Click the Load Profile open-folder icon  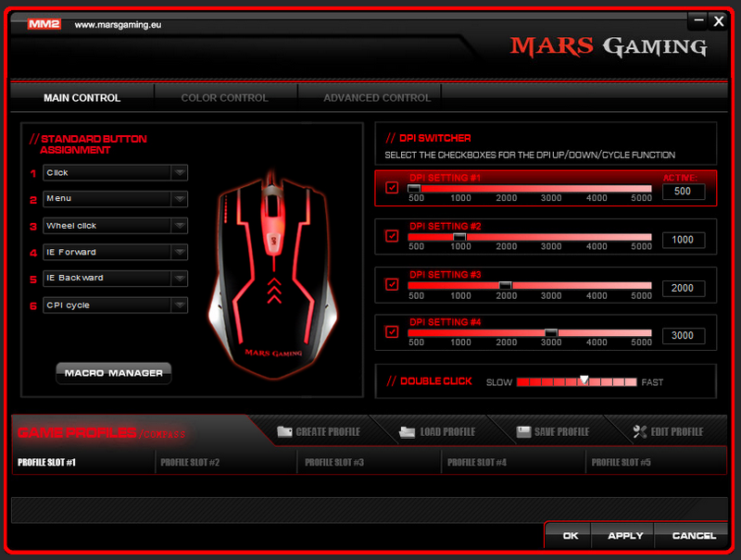click(407, 431)
